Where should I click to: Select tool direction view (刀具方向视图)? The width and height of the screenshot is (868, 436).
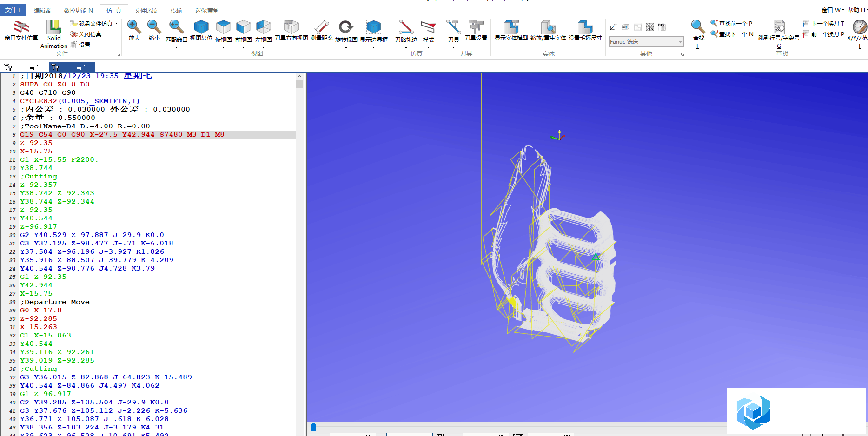click(292, 31)
